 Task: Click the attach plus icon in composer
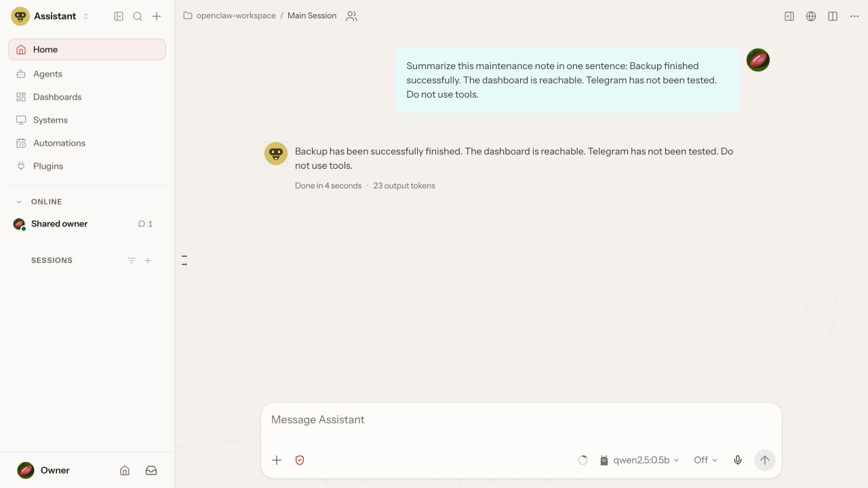tap(277, 460)
